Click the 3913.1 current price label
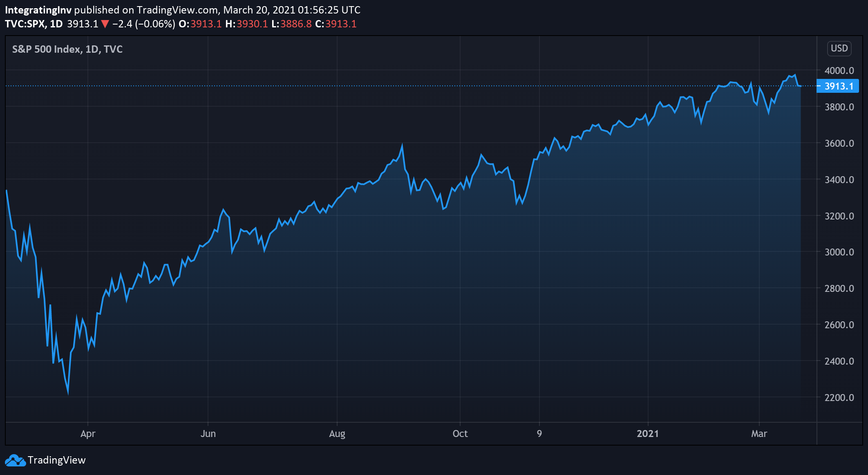 pyautogui.click(x=838, y=86)
